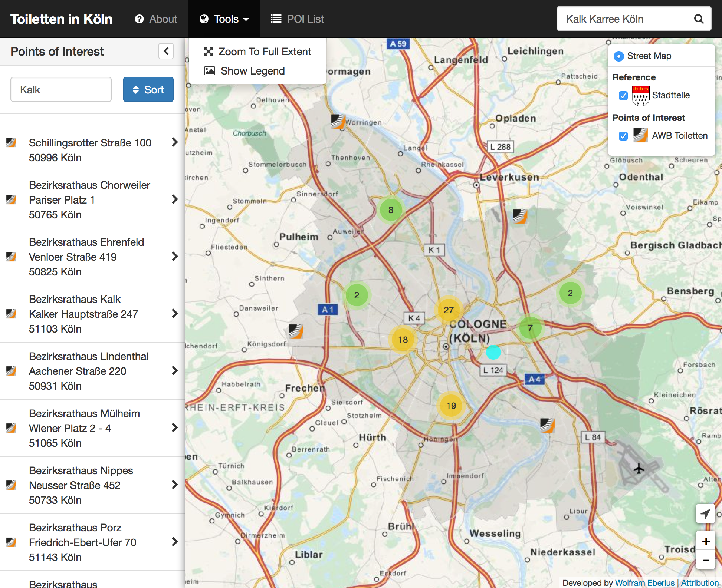The width and height of the screenshot is (722, 588).
Task: Zoom in on the map
Action: 706,542
